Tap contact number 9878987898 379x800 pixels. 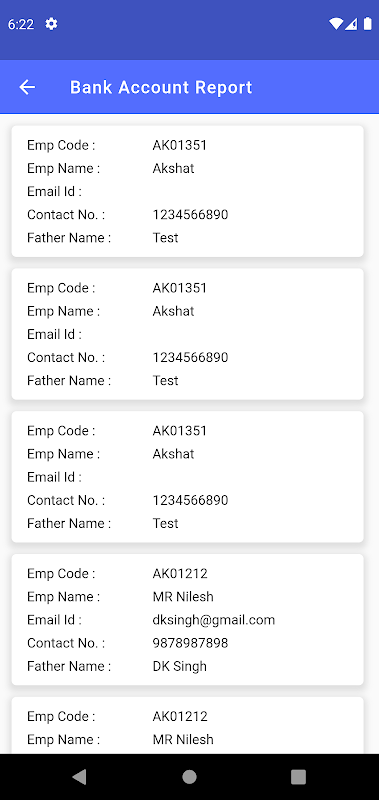190,643
